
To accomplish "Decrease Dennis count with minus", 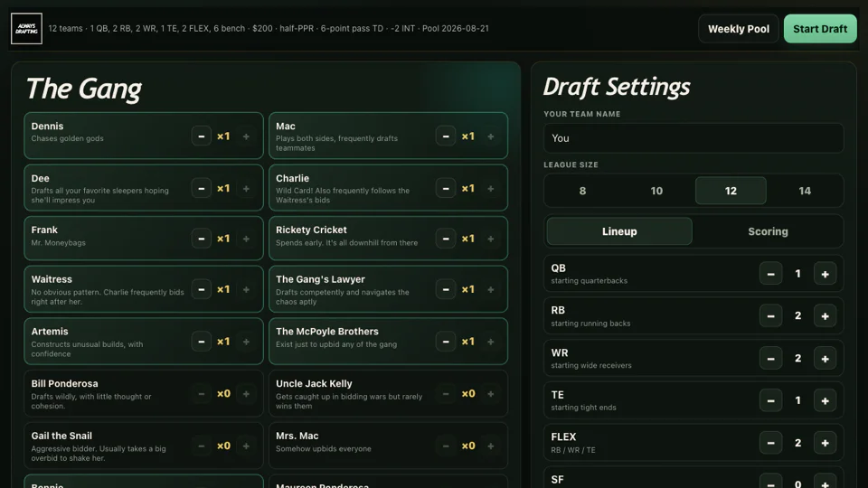I will click(x=202, y=136).
